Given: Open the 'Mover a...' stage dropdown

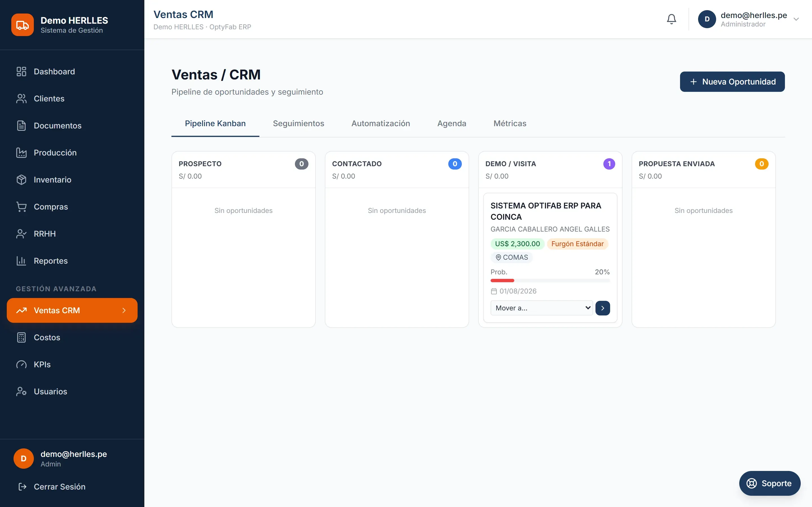Looking at the screenshot, I should click(542, 308).
